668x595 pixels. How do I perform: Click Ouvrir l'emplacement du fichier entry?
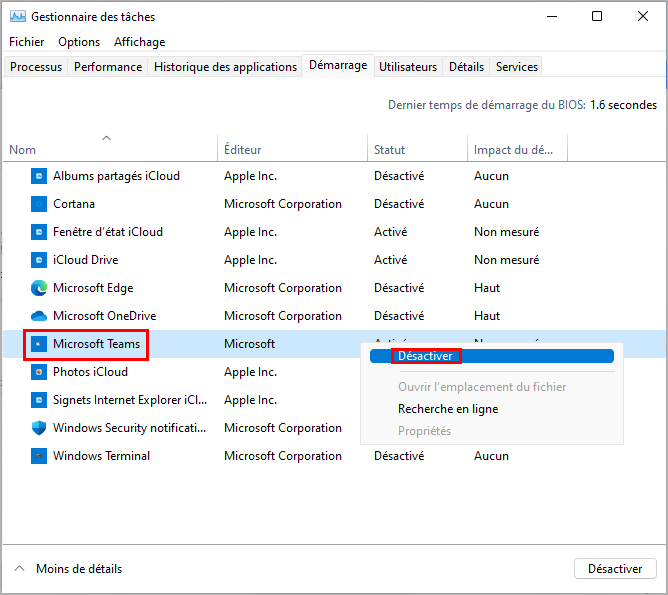click(482, 387)
